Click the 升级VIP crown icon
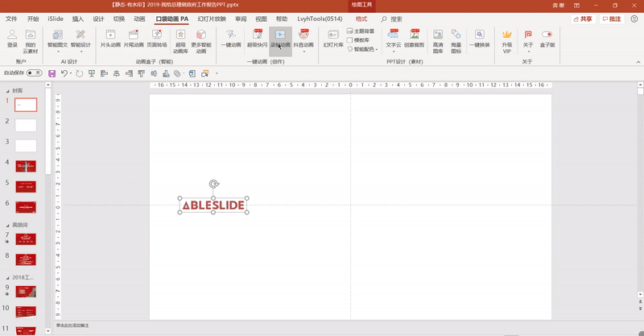 (507, 40)
